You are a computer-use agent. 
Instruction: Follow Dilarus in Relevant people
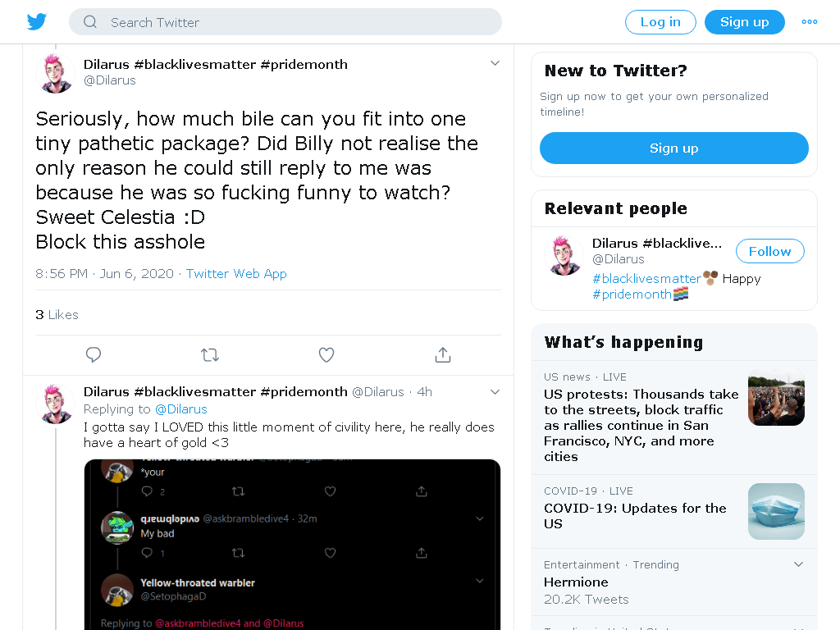tap(769, 251)
